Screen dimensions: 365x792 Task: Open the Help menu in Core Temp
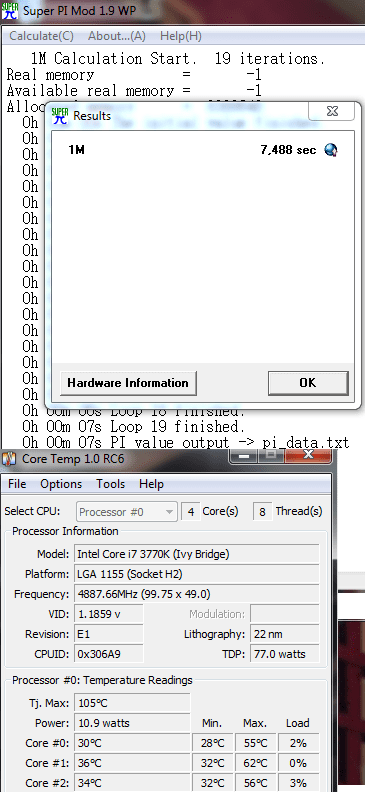pos(151,484)
